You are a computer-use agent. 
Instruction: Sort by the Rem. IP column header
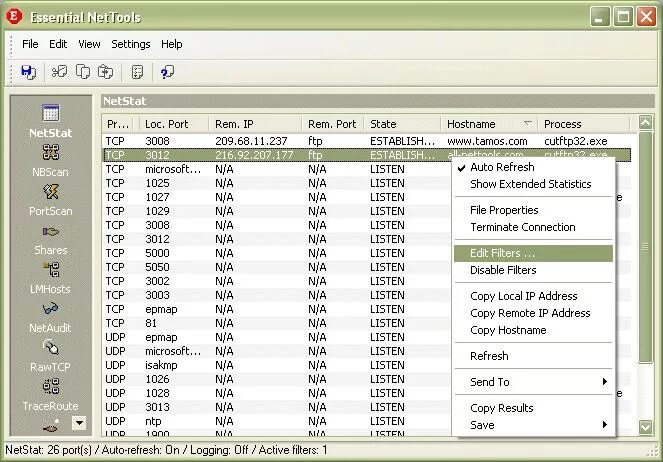(255, 124)
